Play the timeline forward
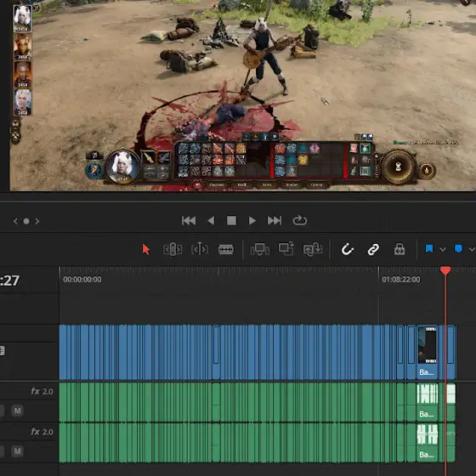Image resolution: width=476 pixels, height=476 pixels. click(x=252, y=221)
